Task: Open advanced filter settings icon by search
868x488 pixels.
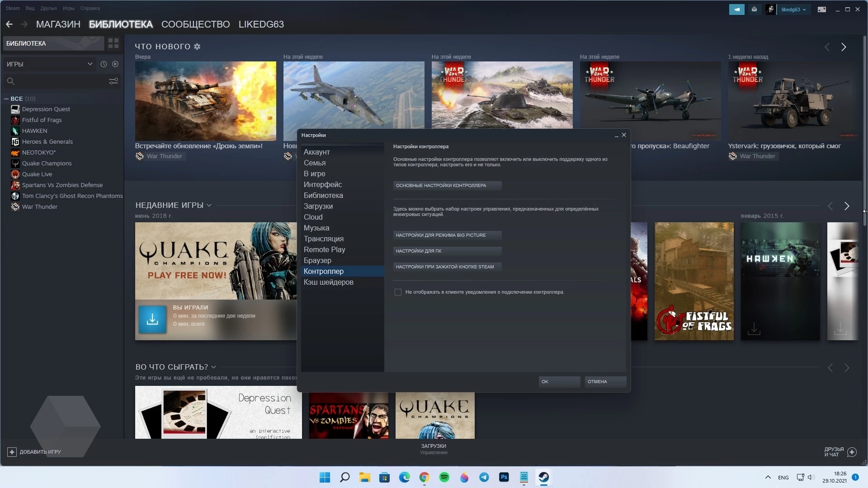Action: click(x=113, y=81)
